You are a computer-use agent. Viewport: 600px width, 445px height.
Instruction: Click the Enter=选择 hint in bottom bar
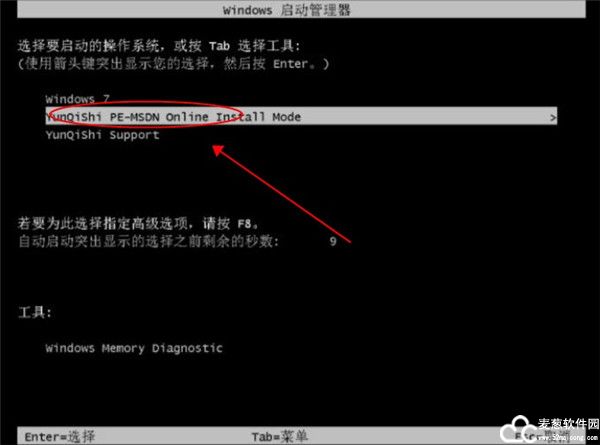pos(60,437)
